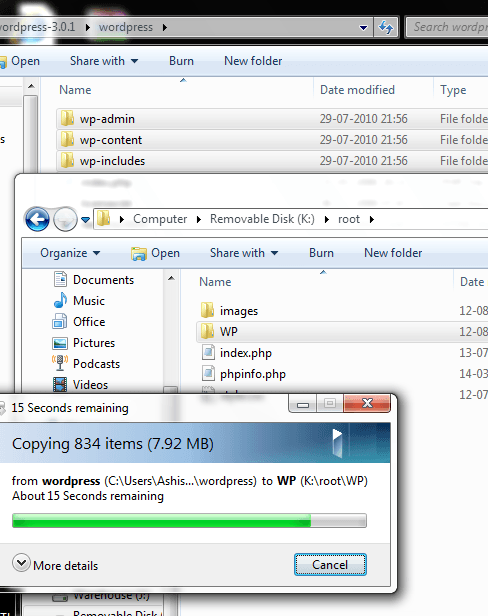The height and width of the screenshot is (616, 488).
Task: Click Removable Disk (K:) breadcrumb
Action: pos(262,219)
